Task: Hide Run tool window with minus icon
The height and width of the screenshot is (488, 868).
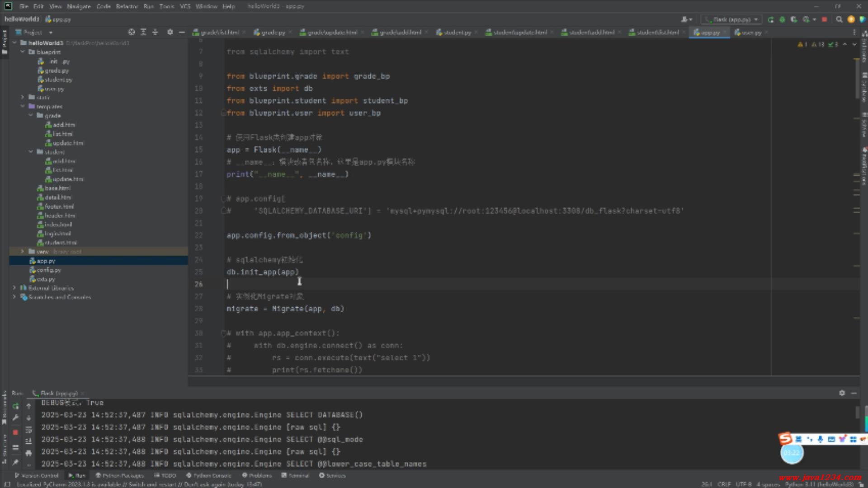Action: point(854,393)
